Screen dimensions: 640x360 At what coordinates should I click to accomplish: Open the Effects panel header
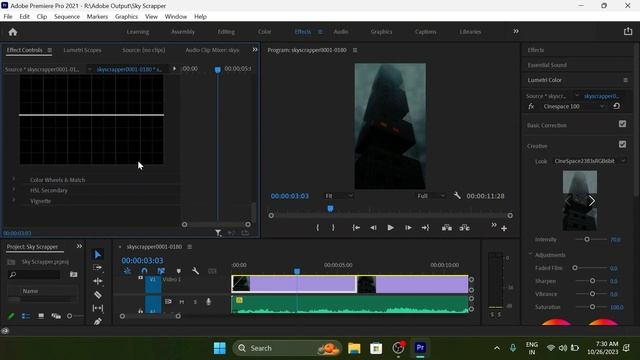(x=536, y=50)
